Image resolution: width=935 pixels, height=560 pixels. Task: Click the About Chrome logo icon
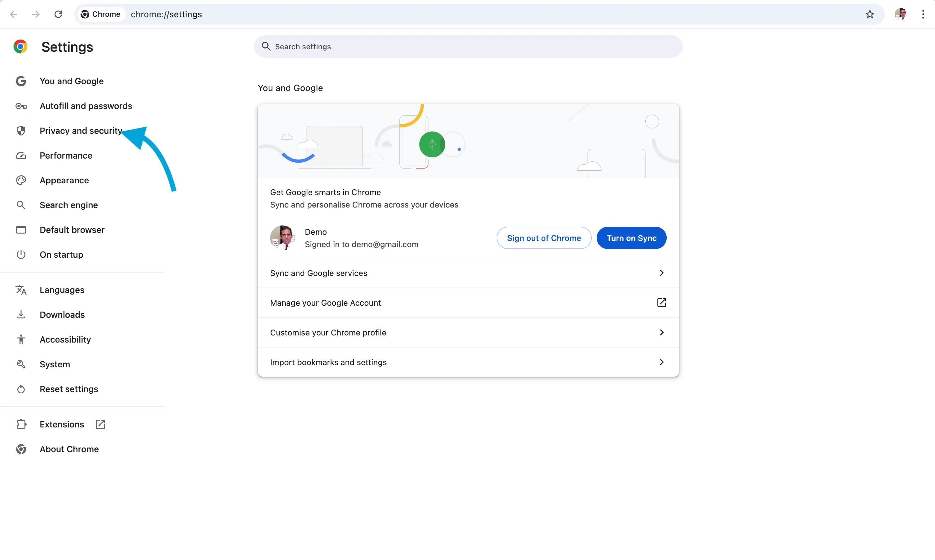click(21, 449)
